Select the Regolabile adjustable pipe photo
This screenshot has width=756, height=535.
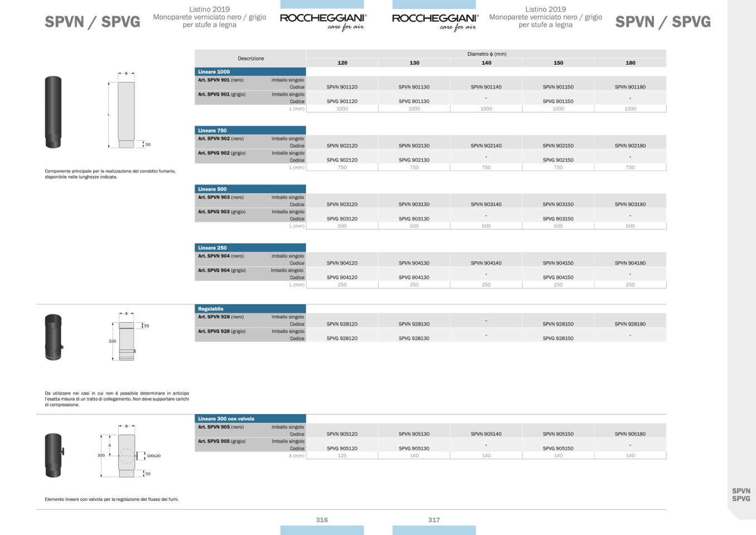[54, 337]
